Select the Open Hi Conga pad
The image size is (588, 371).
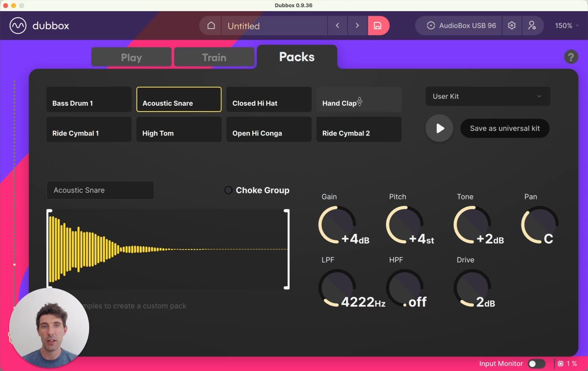(x=269, y=129)
